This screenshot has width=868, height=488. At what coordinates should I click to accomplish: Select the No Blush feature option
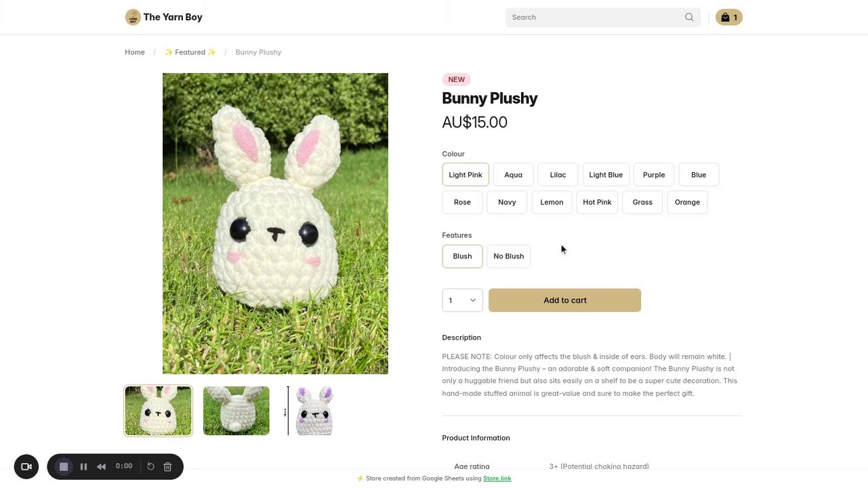[x=508, y=256]
